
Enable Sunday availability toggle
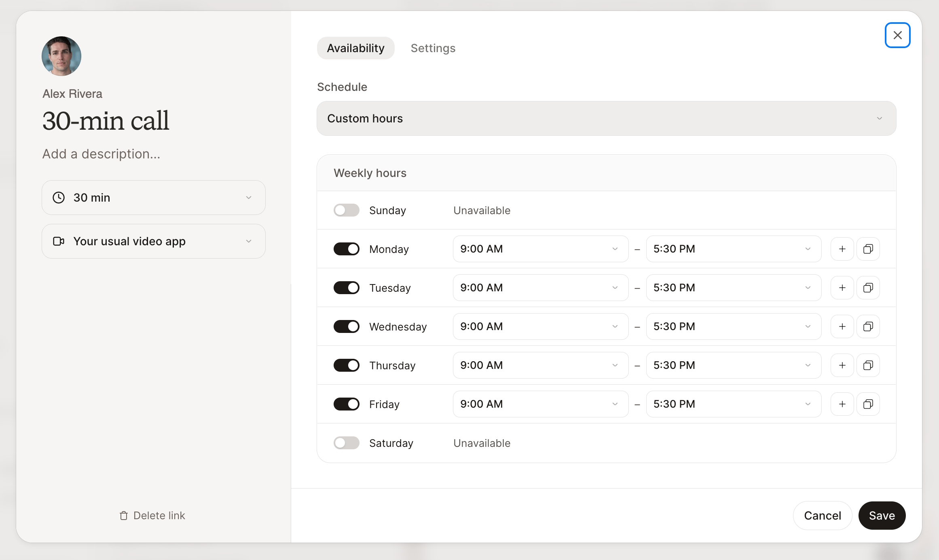pyautogui.click(x=346, y=210)
